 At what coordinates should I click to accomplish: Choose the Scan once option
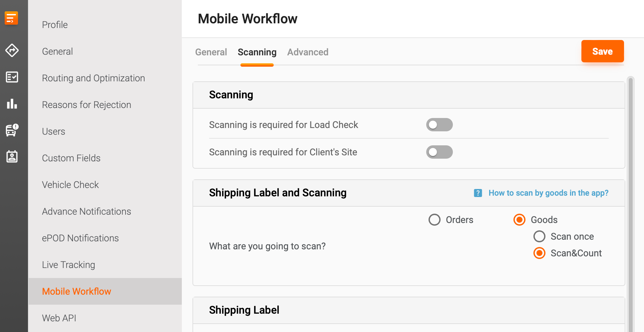[539, 236]
